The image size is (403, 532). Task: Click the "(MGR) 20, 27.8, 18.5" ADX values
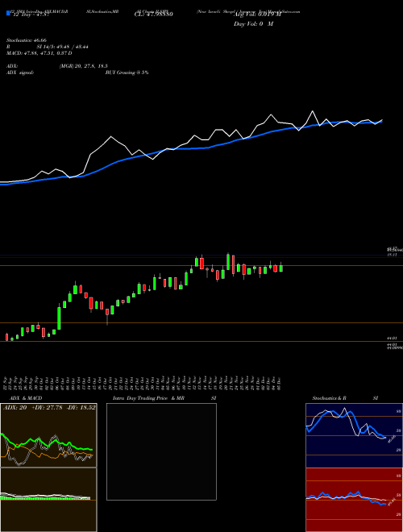pos(84,66)
